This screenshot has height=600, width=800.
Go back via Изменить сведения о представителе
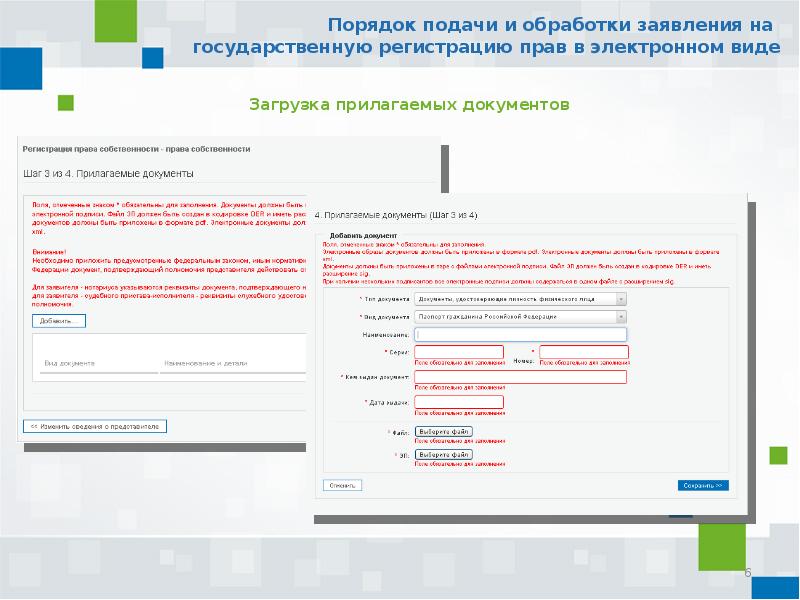coord(95,426)
